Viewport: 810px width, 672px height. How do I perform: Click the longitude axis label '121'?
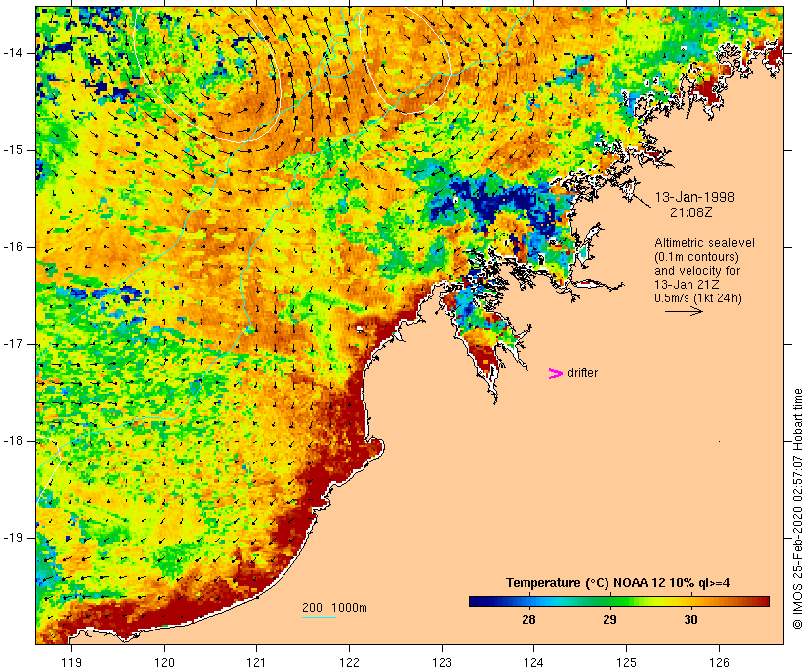coord(257,662)
